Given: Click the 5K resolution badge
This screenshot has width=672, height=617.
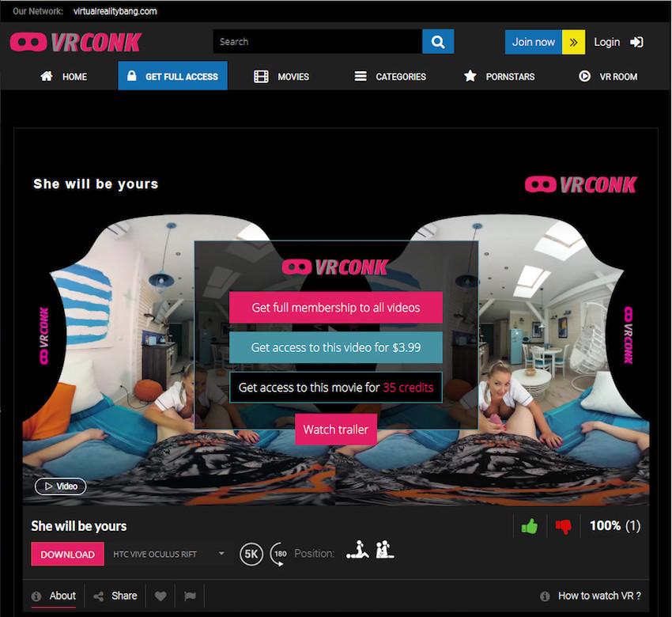Looking at the screenshot, I should (251, 554).
